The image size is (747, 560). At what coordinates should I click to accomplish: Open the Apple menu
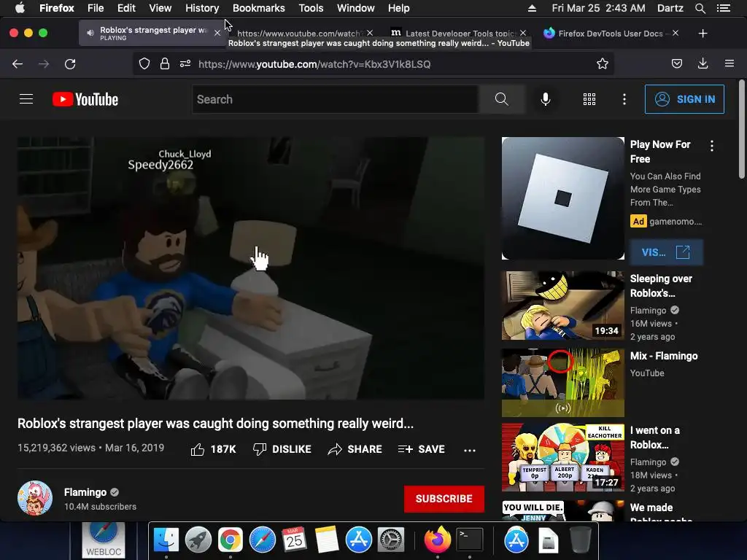pyautogui.click(x=20, y=8)
